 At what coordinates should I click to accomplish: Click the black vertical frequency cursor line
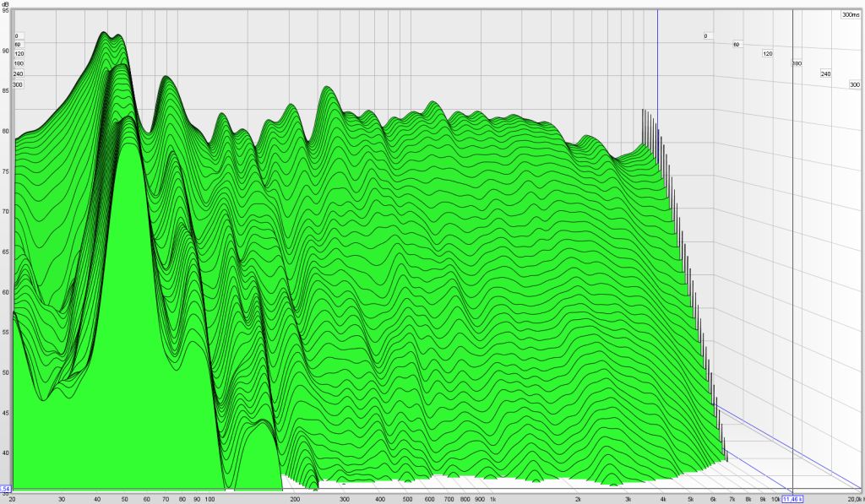[x=792, y=253]
